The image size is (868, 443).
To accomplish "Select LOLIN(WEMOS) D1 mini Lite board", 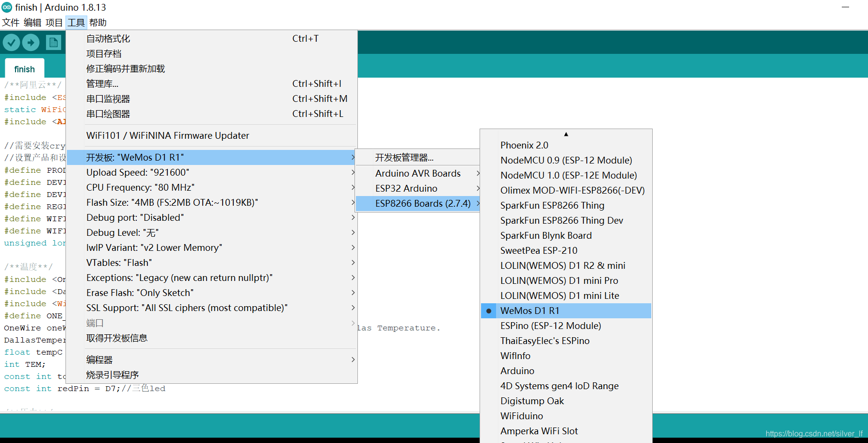I will coord(566,295).
